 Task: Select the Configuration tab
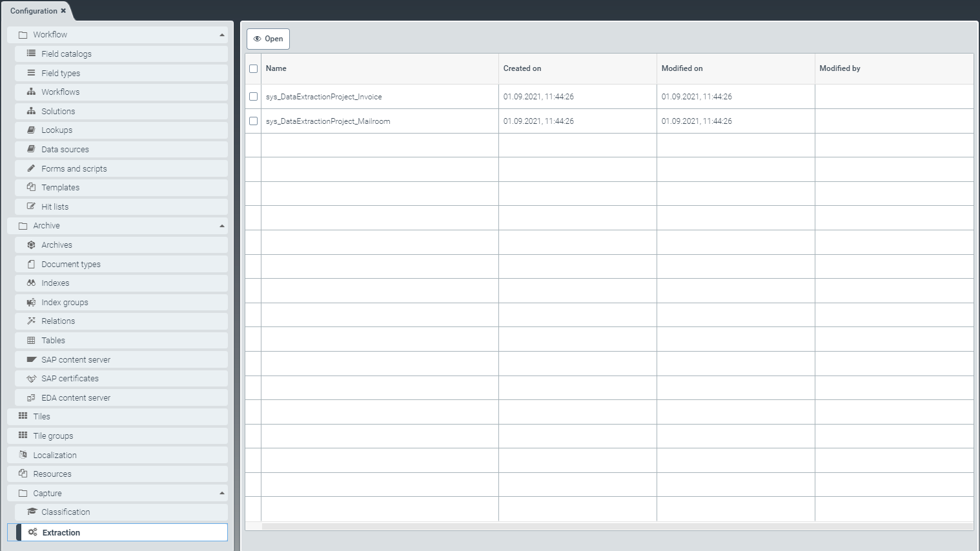(34, 11)
